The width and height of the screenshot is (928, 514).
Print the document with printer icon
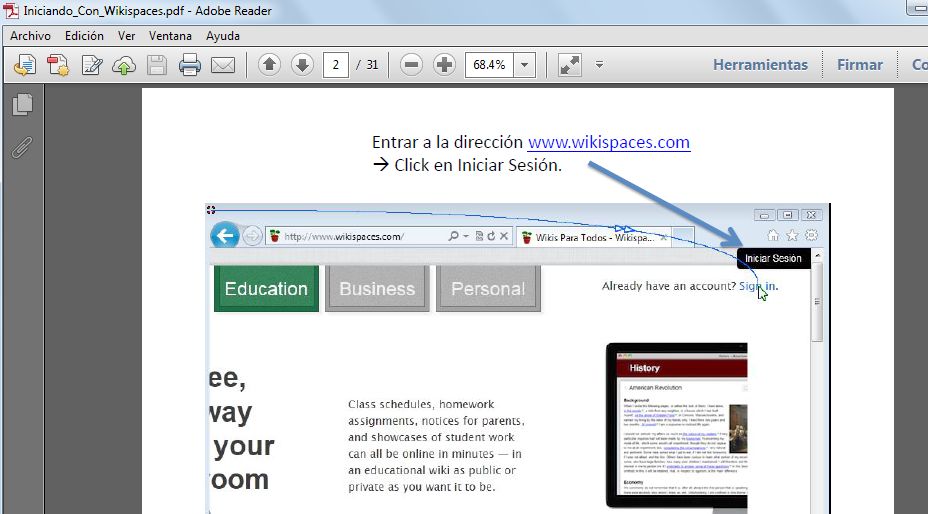pyautogui.click(x=189, y=65)
